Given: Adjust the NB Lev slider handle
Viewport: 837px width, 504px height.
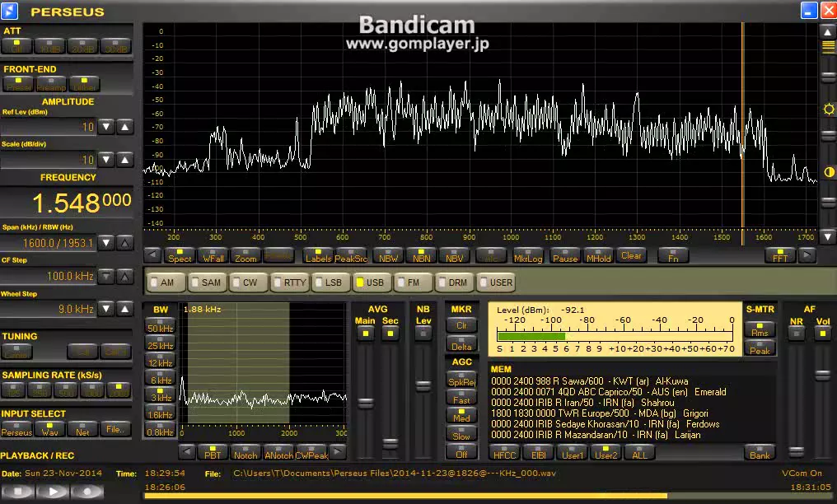Looking at the screenshot, I should point(423,385).
